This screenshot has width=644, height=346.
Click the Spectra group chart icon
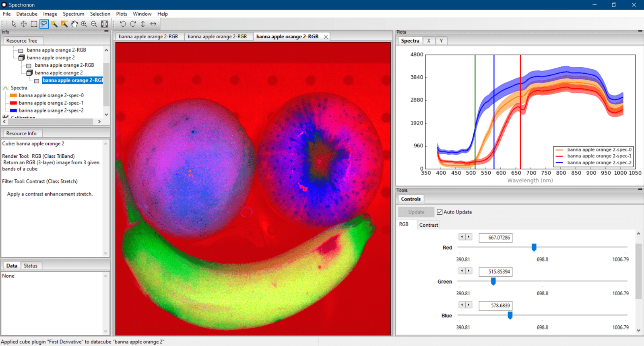pos(6,88)
